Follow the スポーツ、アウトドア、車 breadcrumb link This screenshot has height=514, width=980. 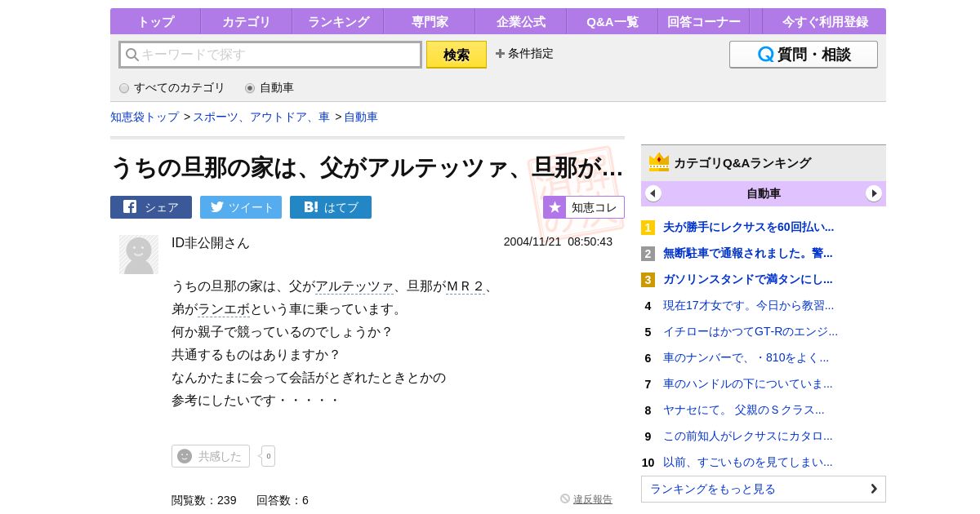[261, 117]
